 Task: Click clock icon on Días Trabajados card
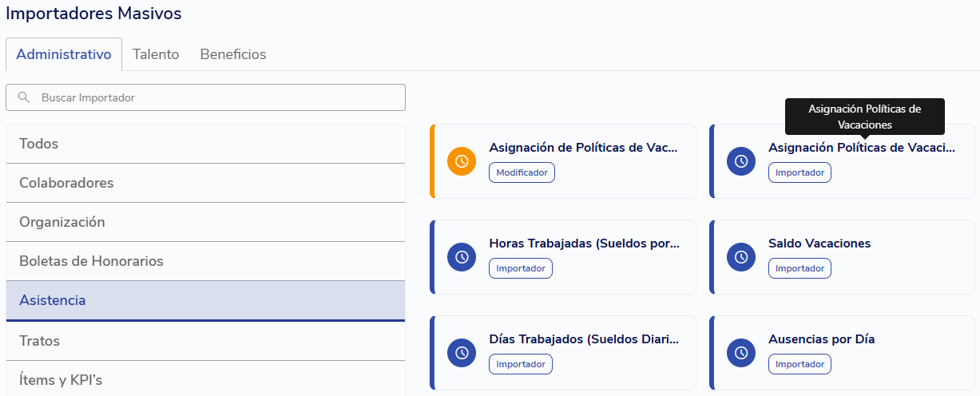[x=462, y=353]
